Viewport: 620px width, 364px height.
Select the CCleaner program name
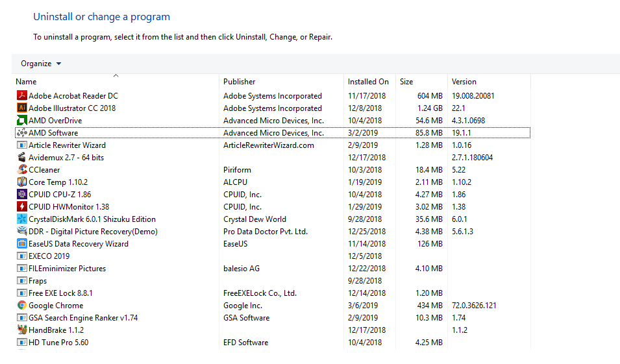pyautogui.click(x=44, y=169)
